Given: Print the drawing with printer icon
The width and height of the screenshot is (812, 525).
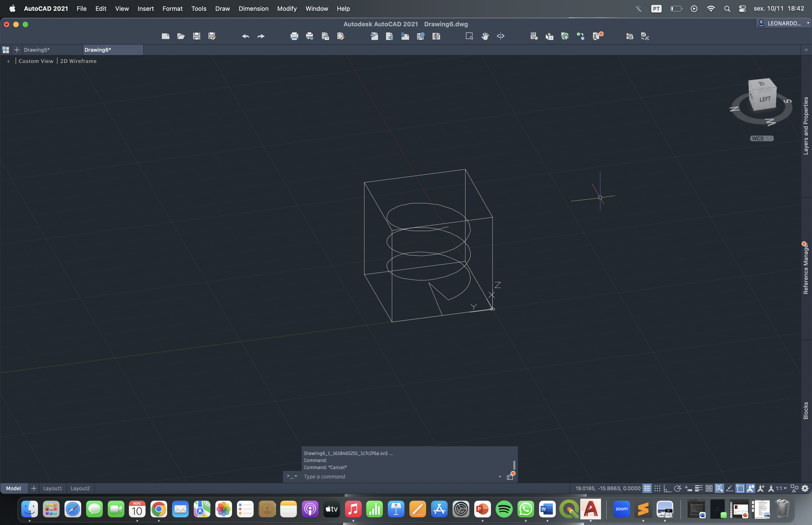Looking at the screenshot, I should click(x=294, y=36).
